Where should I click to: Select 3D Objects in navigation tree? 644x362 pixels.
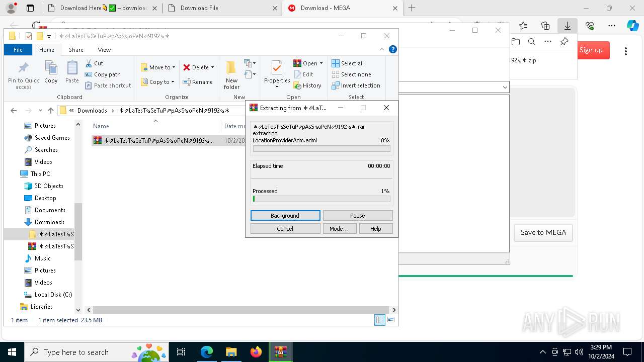49,186
